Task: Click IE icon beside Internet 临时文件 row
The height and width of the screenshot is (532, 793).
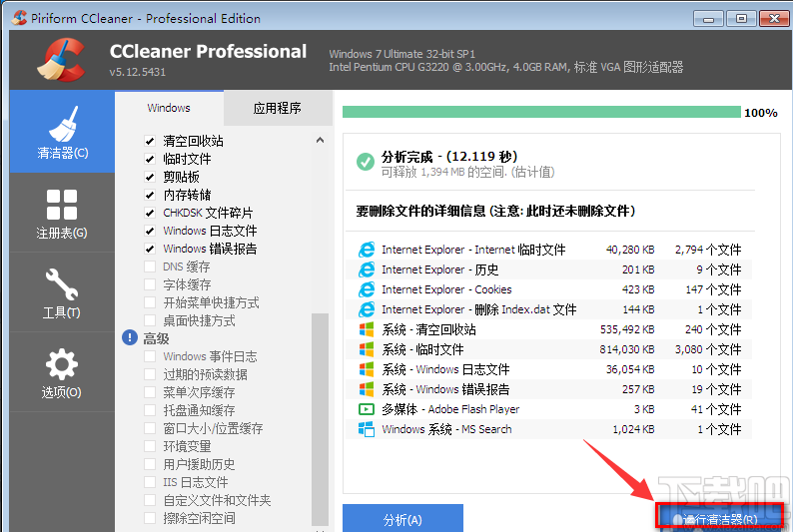Action: click(x=367, y=250)
